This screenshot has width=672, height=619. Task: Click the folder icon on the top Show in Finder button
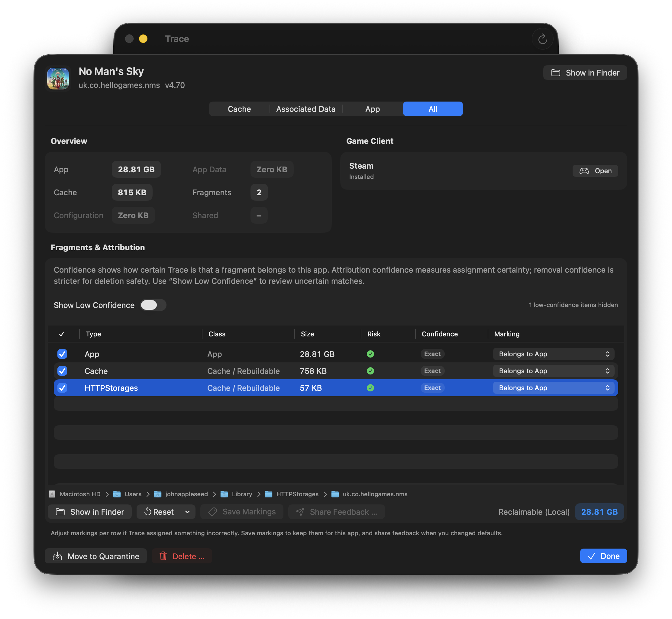click(556, 73)
